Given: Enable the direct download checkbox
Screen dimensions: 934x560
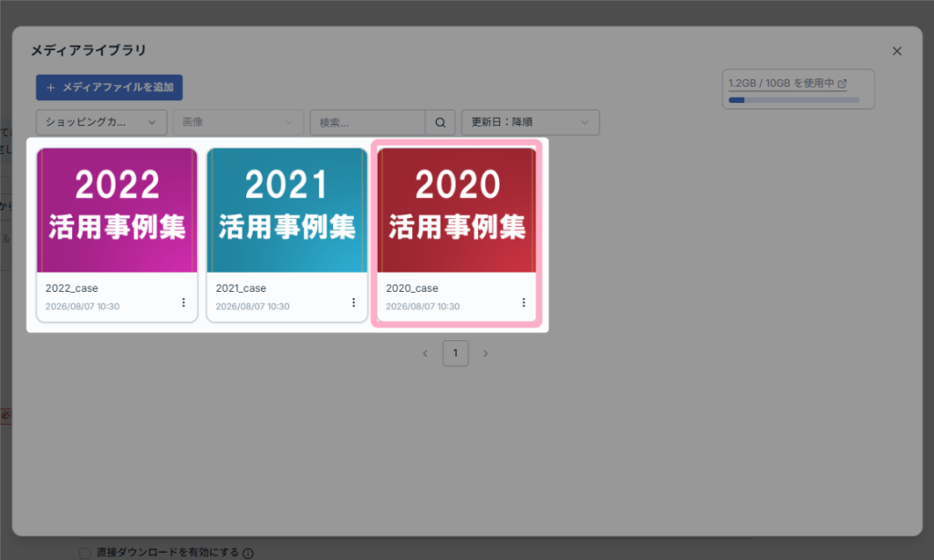Looking at the screenshot, I should pos(85,554).
